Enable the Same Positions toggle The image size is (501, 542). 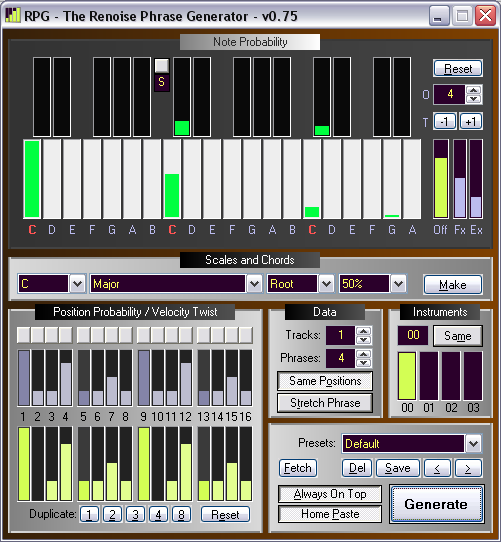pos(325,381)
